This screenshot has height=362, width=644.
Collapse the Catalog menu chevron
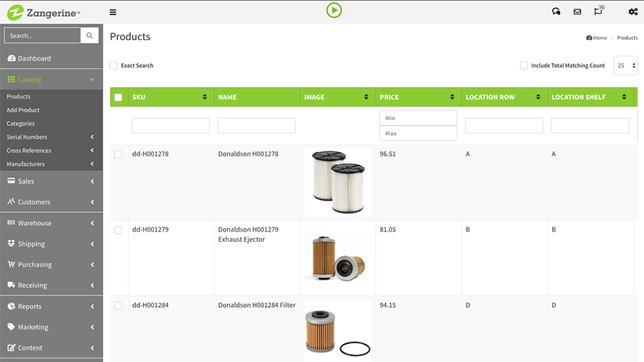tap(92, 80)
